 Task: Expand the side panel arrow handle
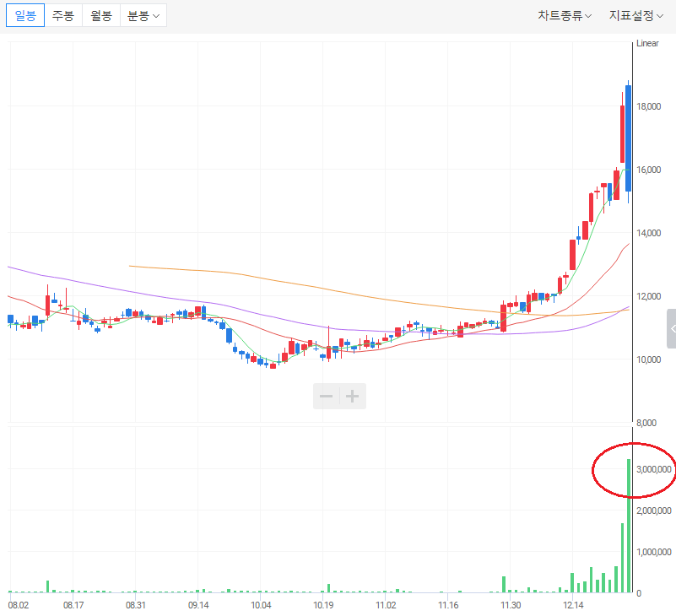[x=672, y=328]
